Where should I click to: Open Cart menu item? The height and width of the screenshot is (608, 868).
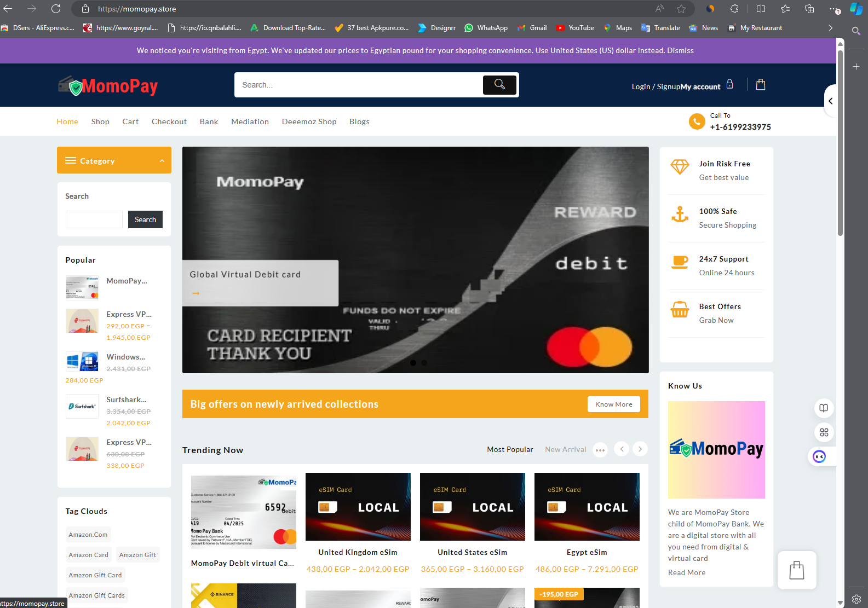coord(130,121)
